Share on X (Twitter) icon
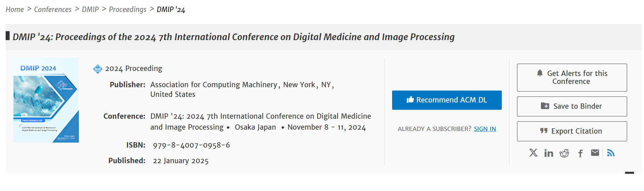 [x=533, y=153]
